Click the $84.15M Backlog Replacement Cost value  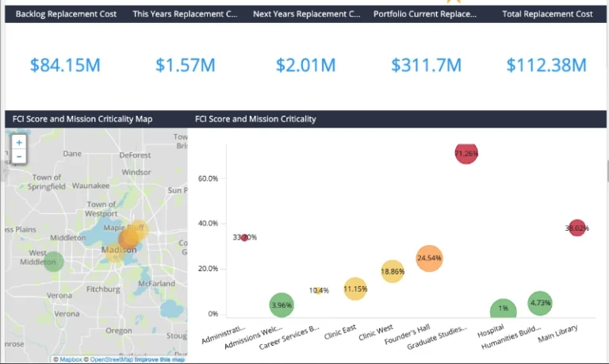[66, 65]
